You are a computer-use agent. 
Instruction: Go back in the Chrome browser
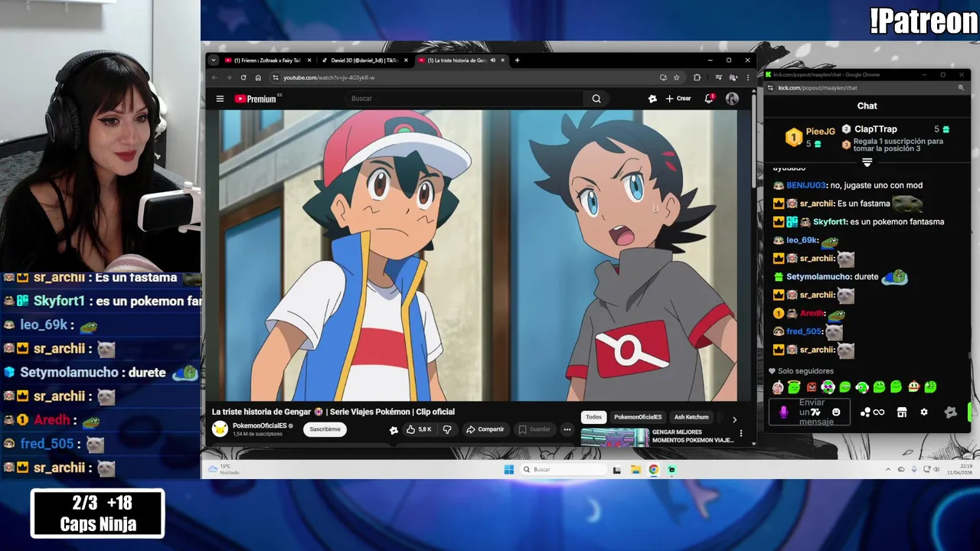coord(214,77)
